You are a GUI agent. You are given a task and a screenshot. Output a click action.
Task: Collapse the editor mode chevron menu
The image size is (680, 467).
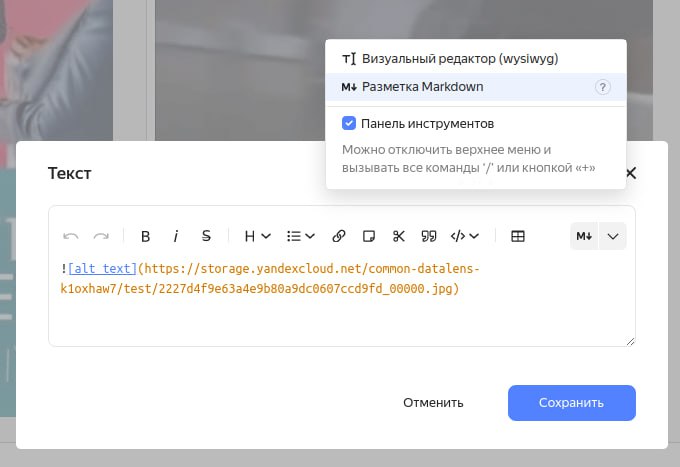(613, 236)
